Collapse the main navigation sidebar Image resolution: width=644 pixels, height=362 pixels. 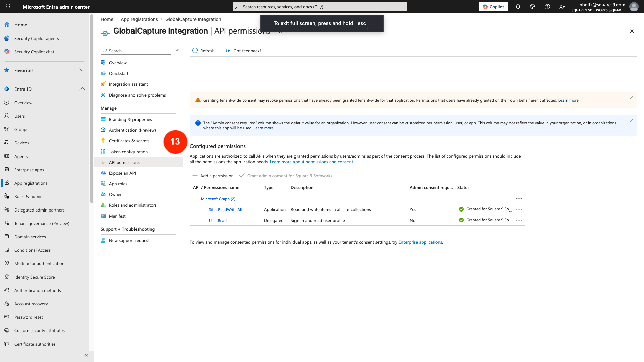tap(86, 355)
